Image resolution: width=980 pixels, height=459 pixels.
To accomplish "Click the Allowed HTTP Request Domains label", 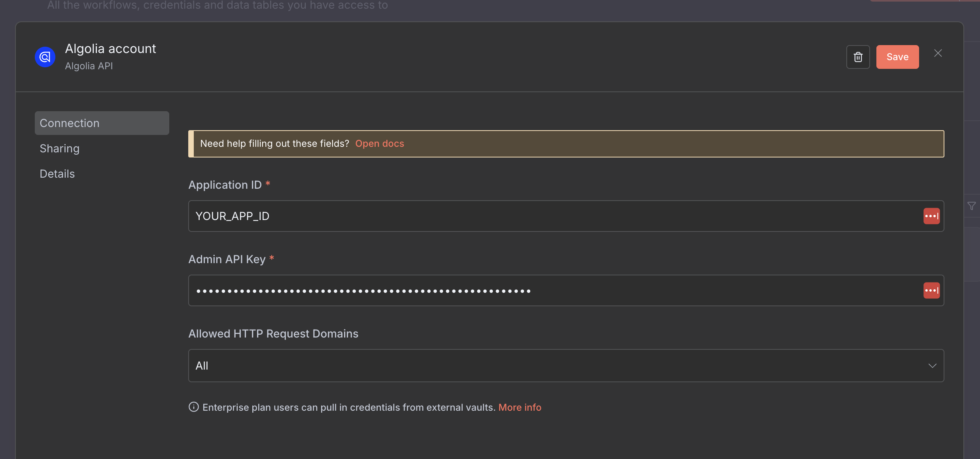I will pos(273,334).
